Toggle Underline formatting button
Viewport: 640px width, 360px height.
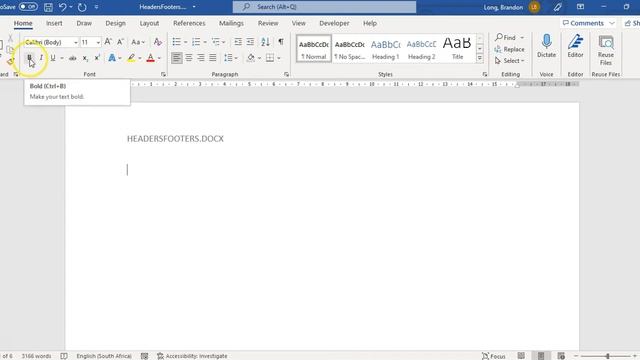[53, 58]
